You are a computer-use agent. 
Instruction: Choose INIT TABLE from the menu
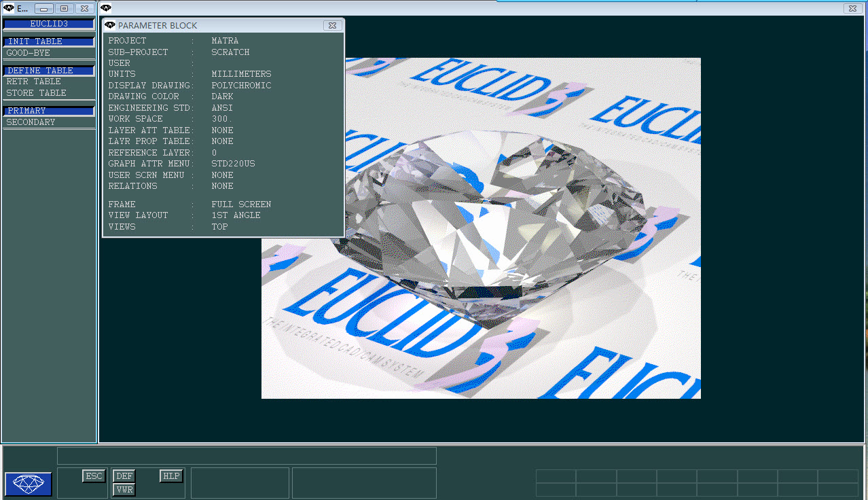pyautogui.click(x=49, y=41)
